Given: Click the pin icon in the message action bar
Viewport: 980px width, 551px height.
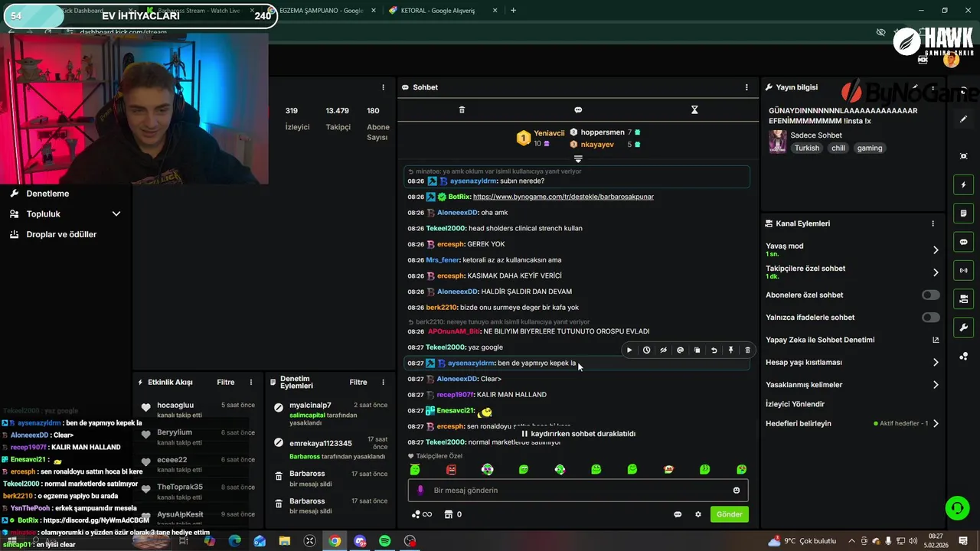Looking at the screenshot, I should tap(730, 350).
